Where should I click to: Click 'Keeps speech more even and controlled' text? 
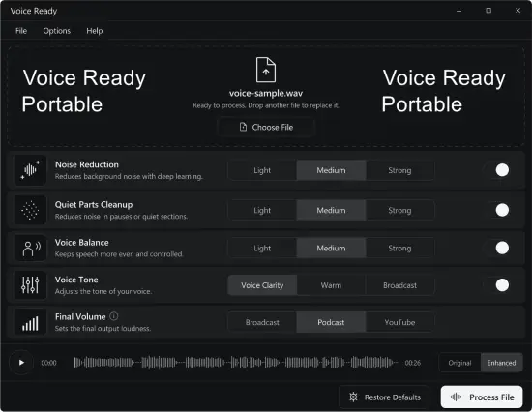coord(119,254)
